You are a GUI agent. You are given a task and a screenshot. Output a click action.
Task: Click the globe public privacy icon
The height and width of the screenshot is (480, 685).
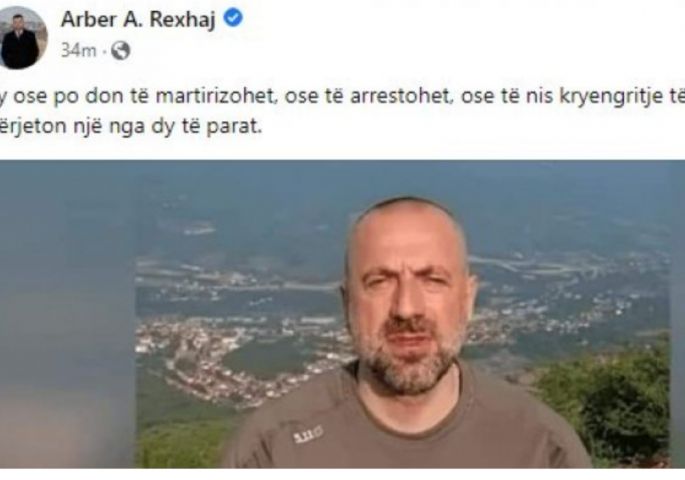121,51
